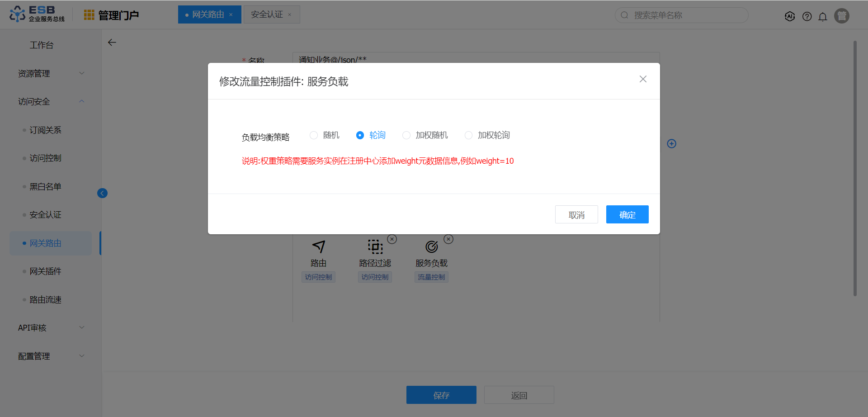Screen dimensions: 868x417
Task: Select the 随机 load balancing option
Action: (314, 135)
